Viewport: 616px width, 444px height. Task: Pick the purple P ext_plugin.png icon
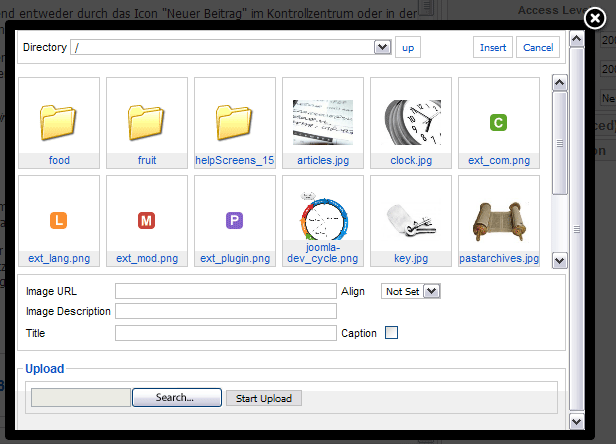point(234,220)
